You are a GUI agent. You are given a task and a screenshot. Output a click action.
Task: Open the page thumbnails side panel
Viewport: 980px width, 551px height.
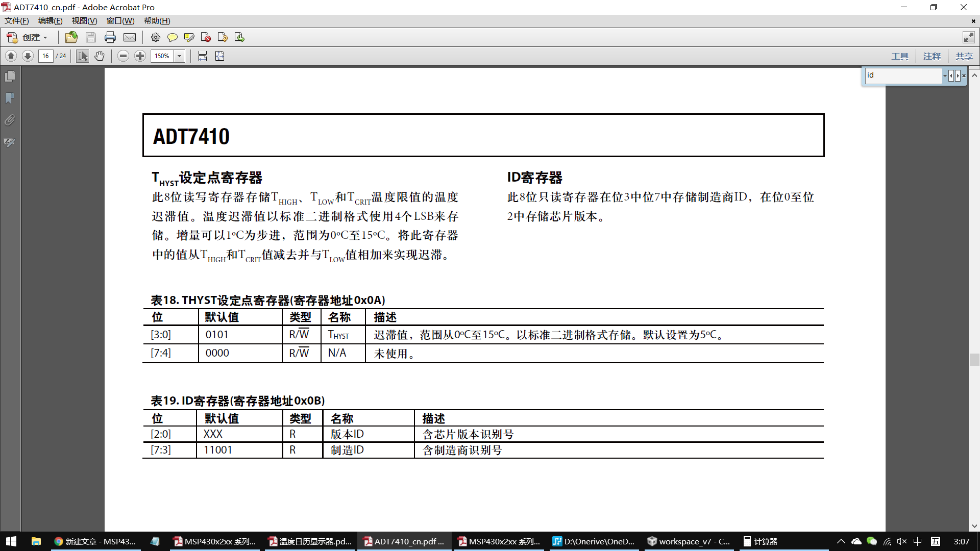10,77
